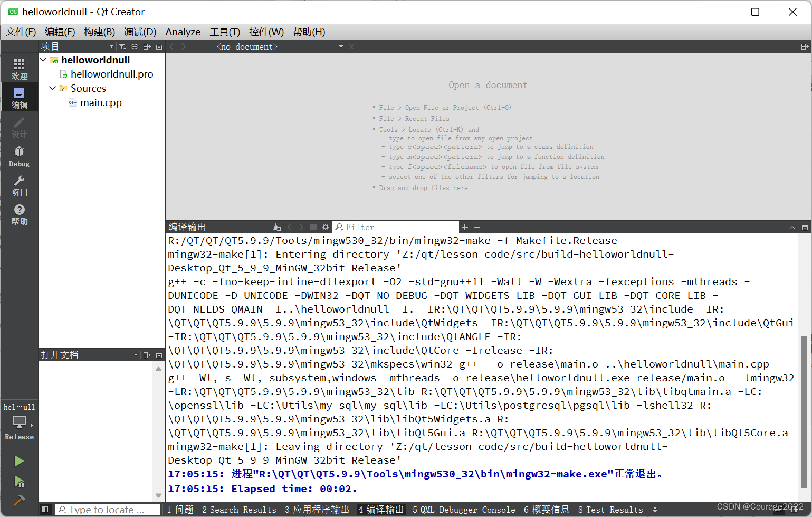Close the 打开文档 panel
812x517 pixels.
159,355
